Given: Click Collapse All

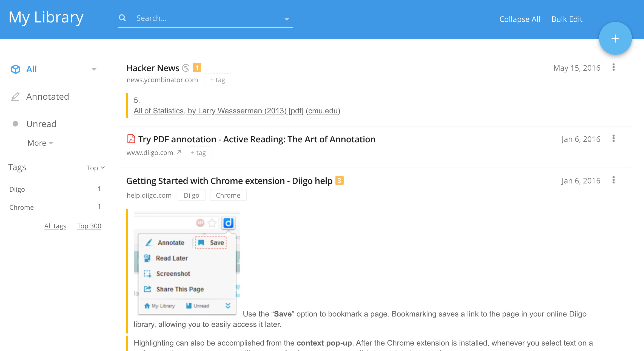Looking at the screenshot, I should 520,19.
